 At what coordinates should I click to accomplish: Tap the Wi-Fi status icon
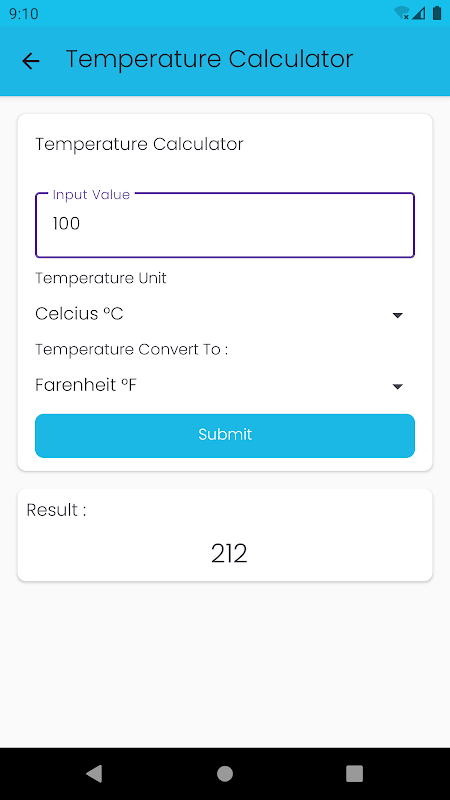[402, 13]
